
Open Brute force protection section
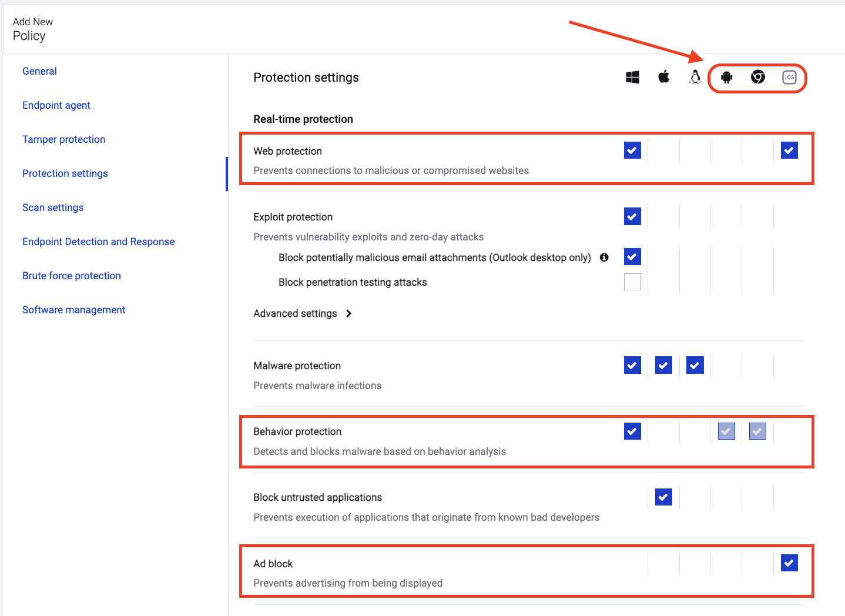pos(72,276)
